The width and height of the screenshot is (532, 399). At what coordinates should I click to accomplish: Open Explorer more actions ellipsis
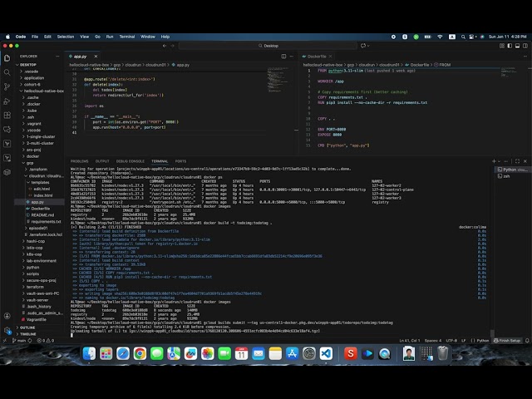coord(57,57)
